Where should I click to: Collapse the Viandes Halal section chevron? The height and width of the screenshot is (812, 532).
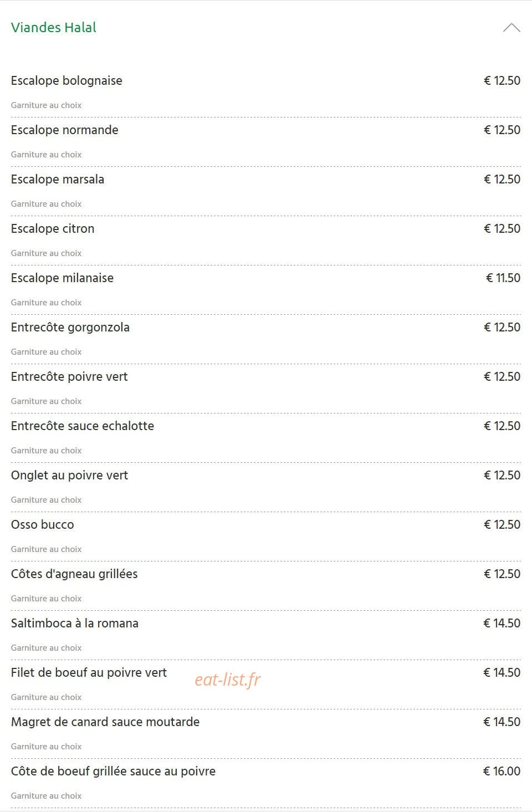click(x=511, y=28)
